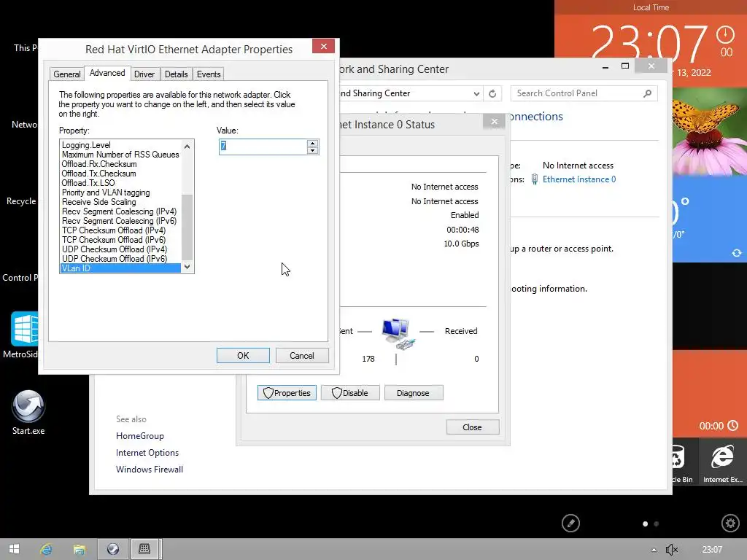The width and height of the screenshot is (747, 560).
Task: Increase VLan ID value with up arrow
Action: pos(312,144)
